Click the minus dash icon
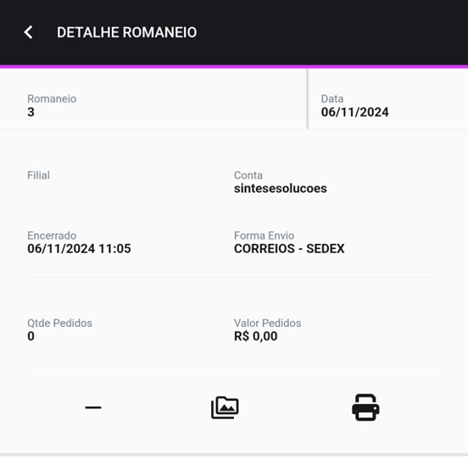 point(93,407)
